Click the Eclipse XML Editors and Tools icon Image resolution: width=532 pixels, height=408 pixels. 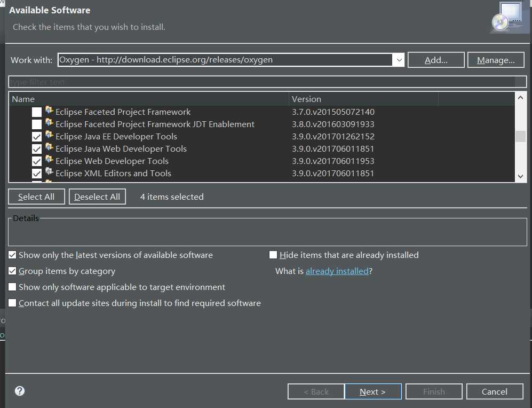pos(49,171)
